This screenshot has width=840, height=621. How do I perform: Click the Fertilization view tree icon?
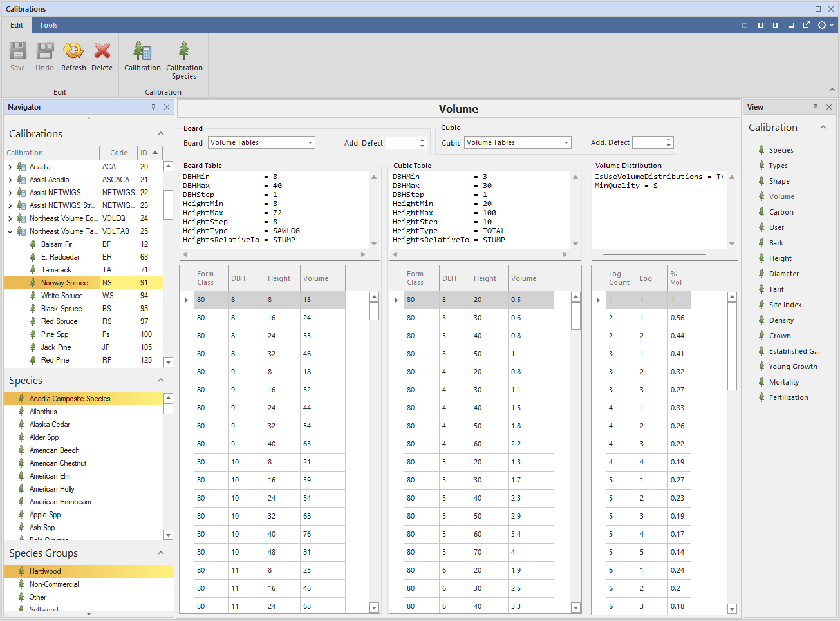[x=761, y=397]
